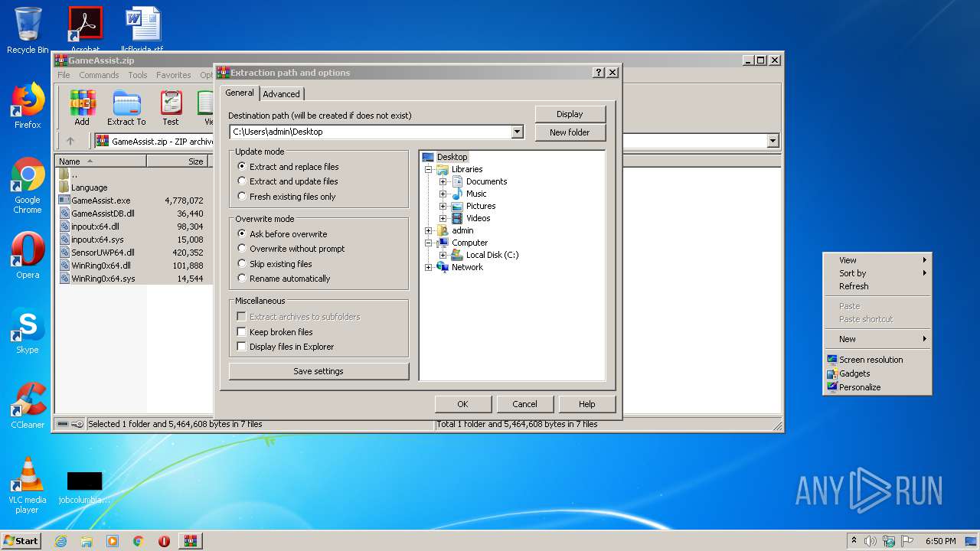Expand the Documents tree node

tap(443, 181)
